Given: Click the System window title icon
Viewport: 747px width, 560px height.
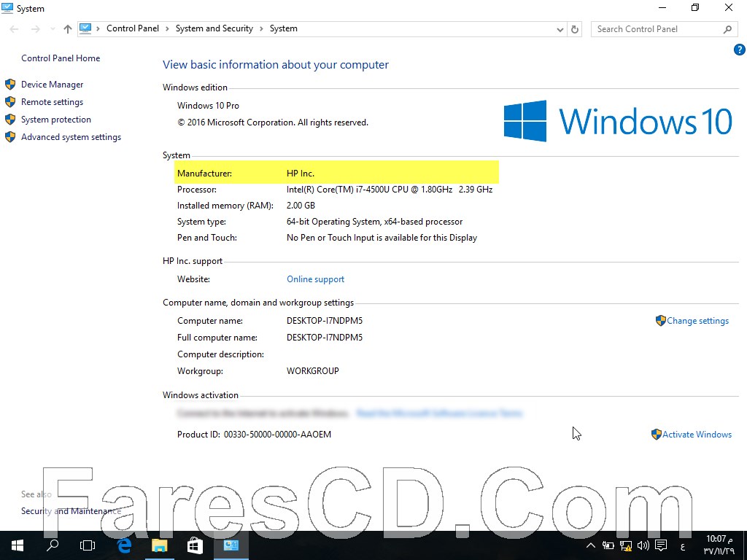Looking at the screenshot, I should coord(7,8).
